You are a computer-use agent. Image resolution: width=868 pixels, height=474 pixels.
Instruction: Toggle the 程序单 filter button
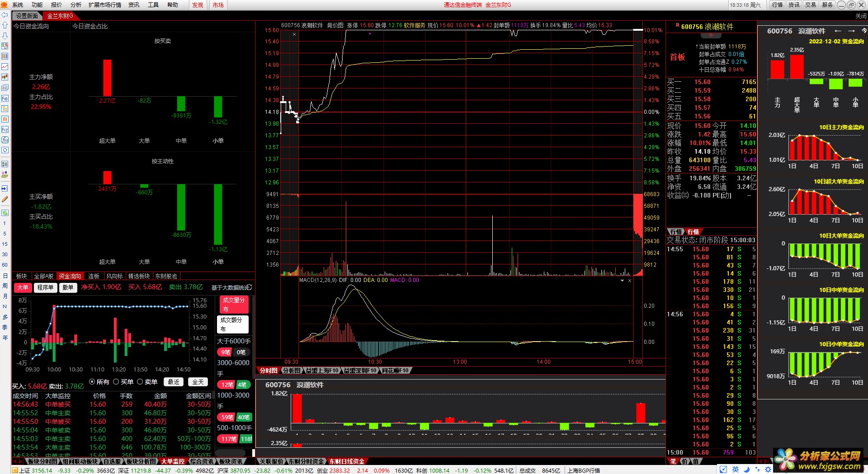[x=45, y=287]
